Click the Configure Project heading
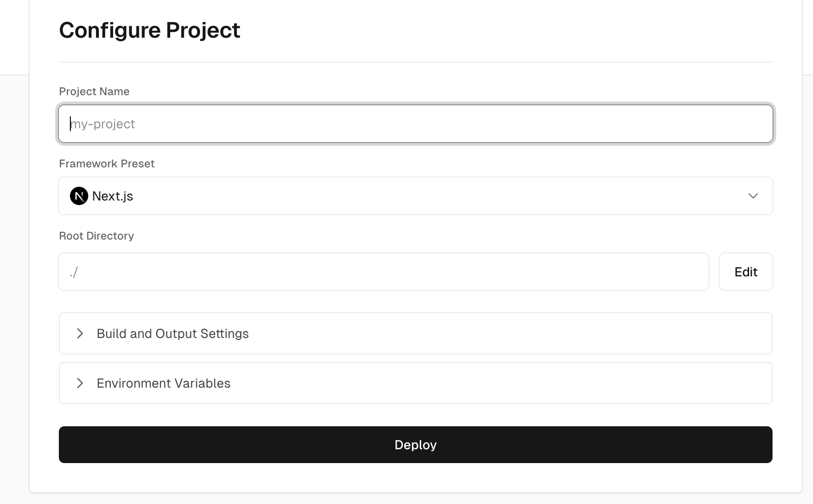This screenshot has width=813, height=504. [149, 30]
